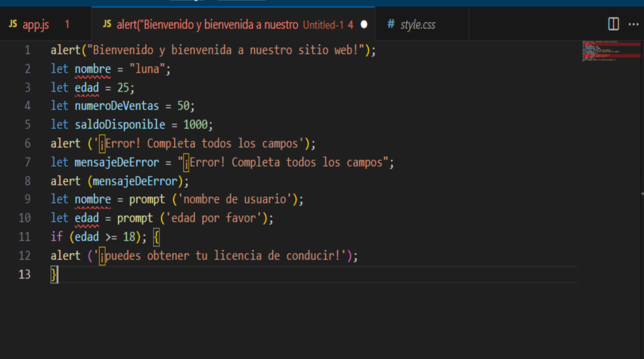Screen dimensions: 644x359
Task: Click the 'edad por favor' string
Action: tap(214, 218)
